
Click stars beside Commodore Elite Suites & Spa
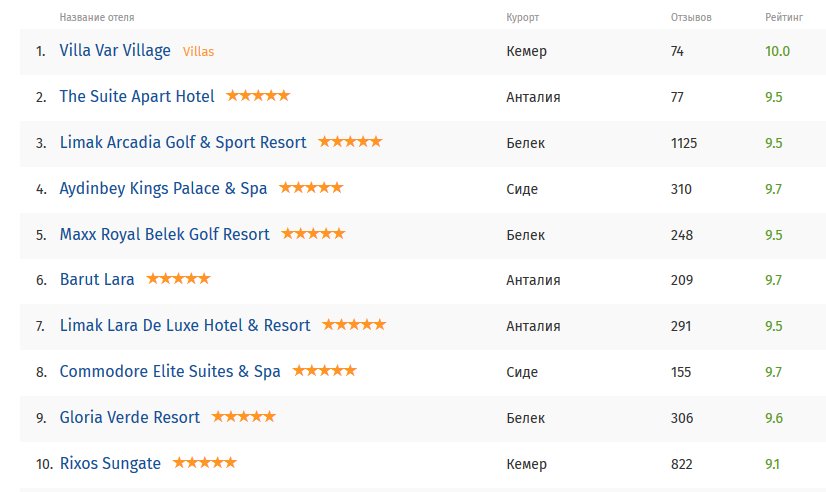(x=324, y=371)
